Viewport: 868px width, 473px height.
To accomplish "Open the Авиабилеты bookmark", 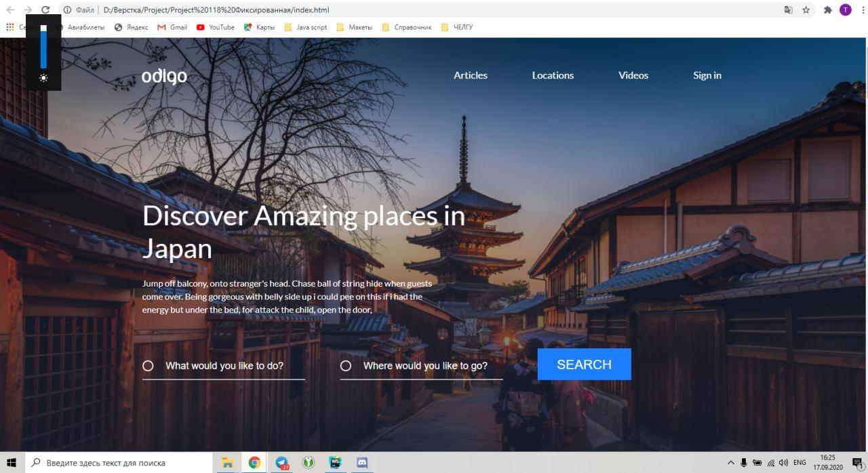I will 81,27.
